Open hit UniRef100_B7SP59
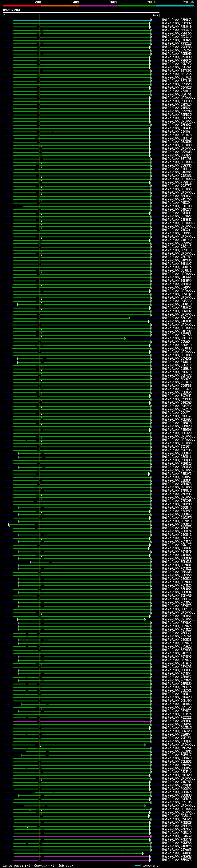Screen dimensions: 197x868 pos(177,511)
